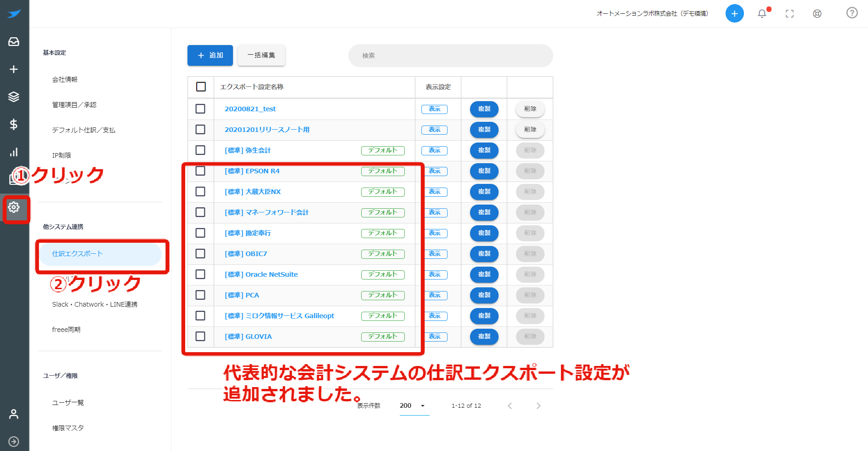Toggle the fullscreen icon in header
Viewport: 868px width, 451px height.
(789, 14)
